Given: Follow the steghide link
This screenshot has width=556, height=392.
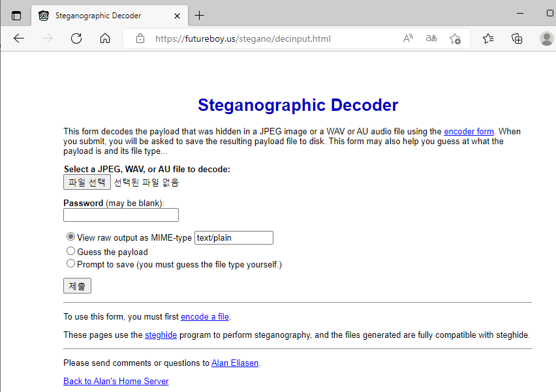Looking at the screenshot, I should pyautogui.click(x=161, y=335).
